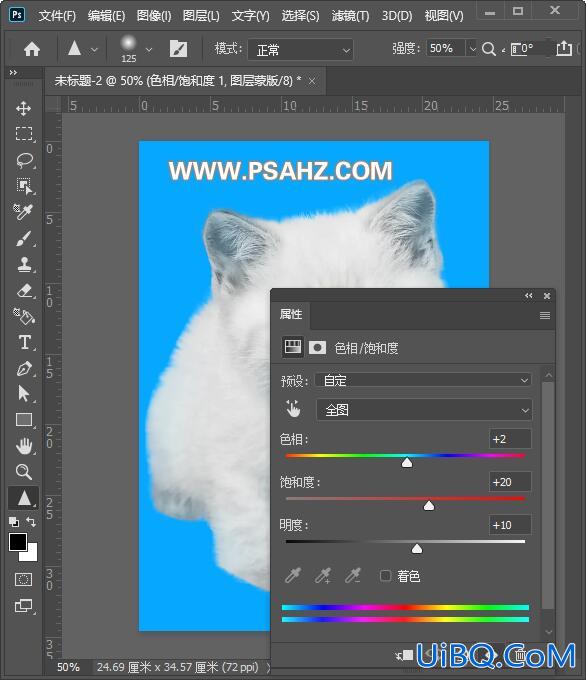Image resolution: width=586 pixels, height=680 pixels.
Task: Collapse the Properties panel to icons
Action: point(528,296)
